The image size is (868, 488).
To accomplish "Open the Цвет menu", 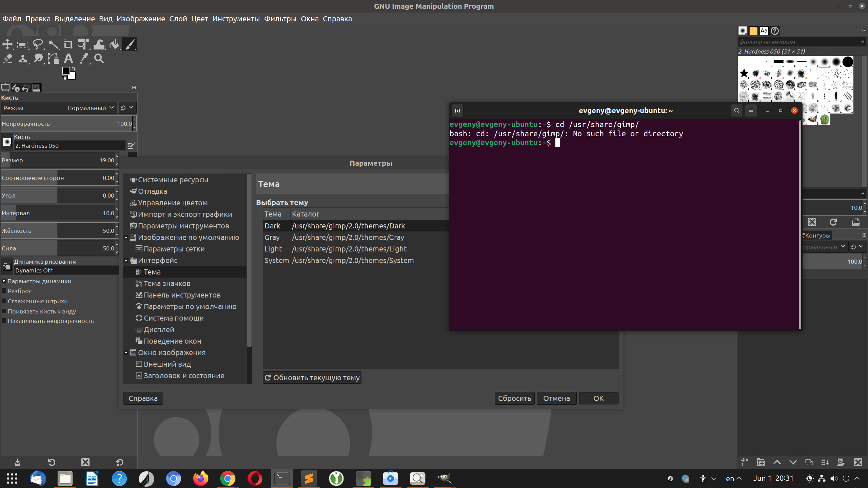I will pyautogui.click(x=199, y=19).
